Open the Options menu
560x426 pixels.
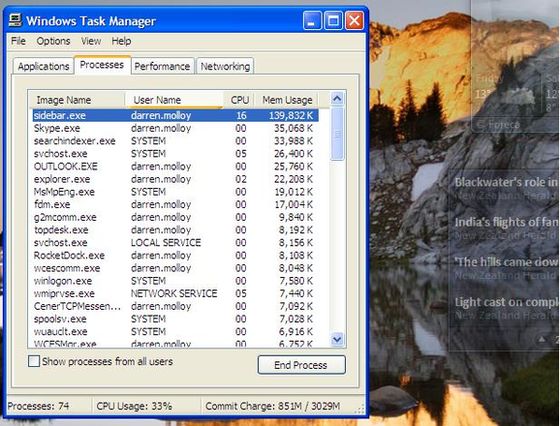(x=53, y=41)
